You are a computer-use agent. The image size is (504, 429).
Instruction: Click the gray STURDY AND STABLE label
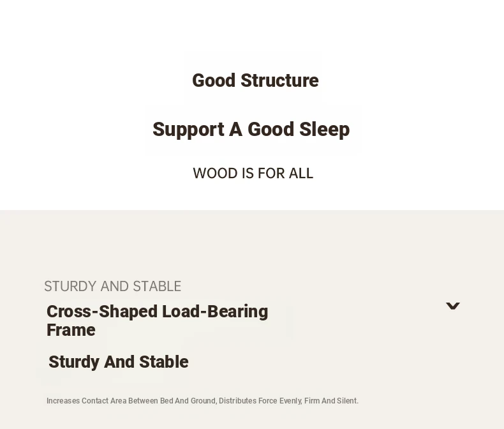click(x=112, y=286)
